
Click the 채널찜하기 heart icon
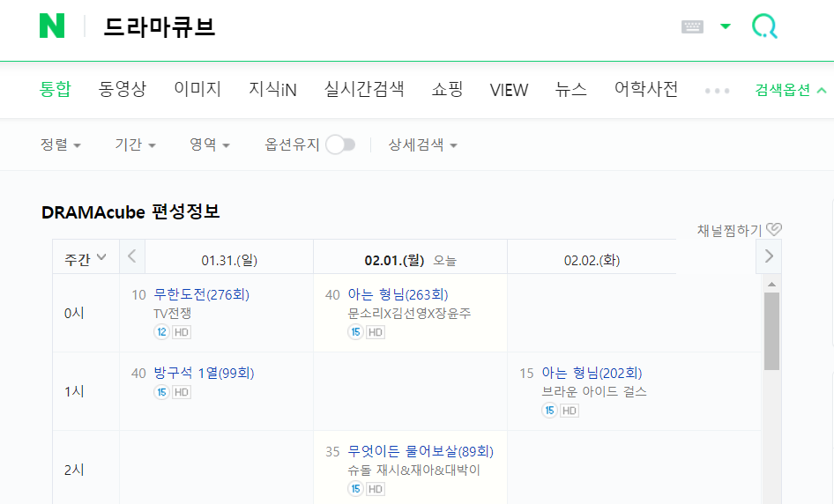point(774,229)
